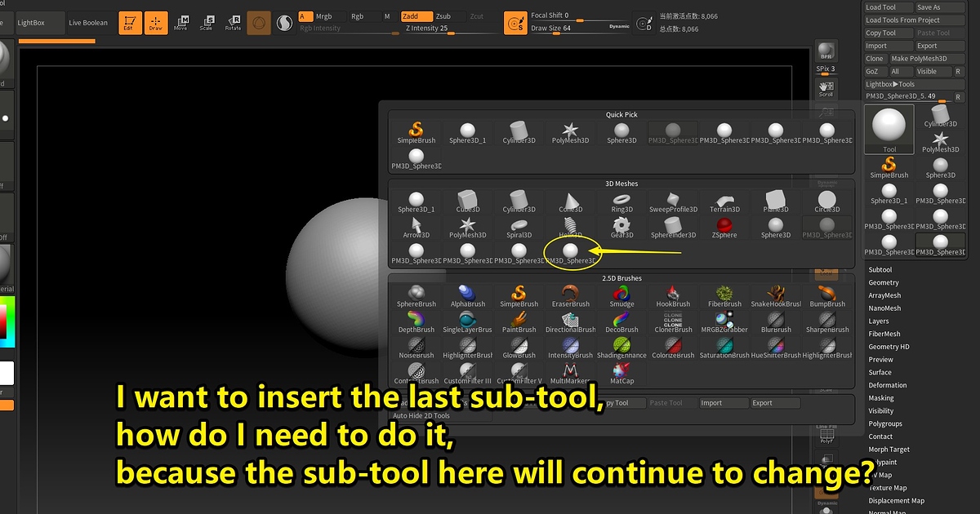
Task: Adjust the Focal Shift slider
Action: [x=579, y=16]
